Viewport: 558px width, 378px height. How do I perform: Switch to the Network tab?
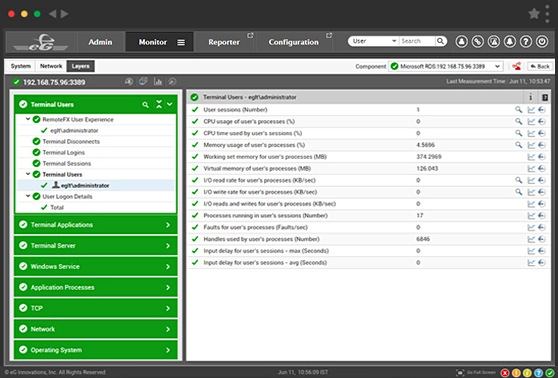click(51, 66)
